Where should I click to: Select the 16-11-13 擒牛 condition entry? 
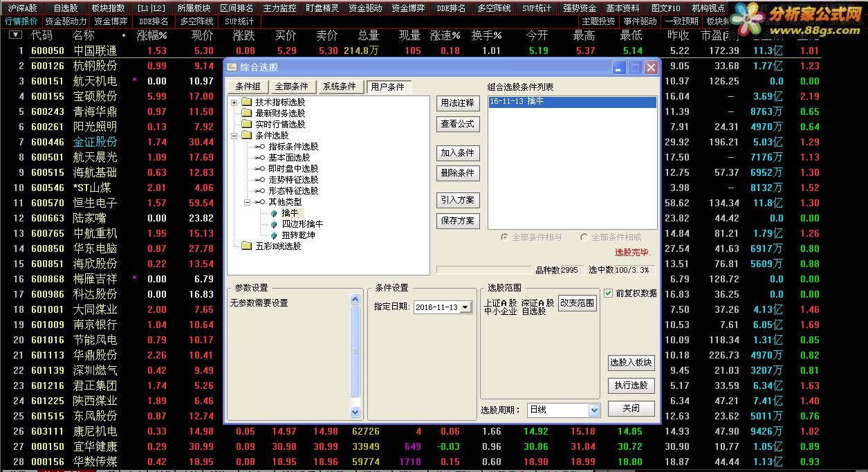click(572, 102)
